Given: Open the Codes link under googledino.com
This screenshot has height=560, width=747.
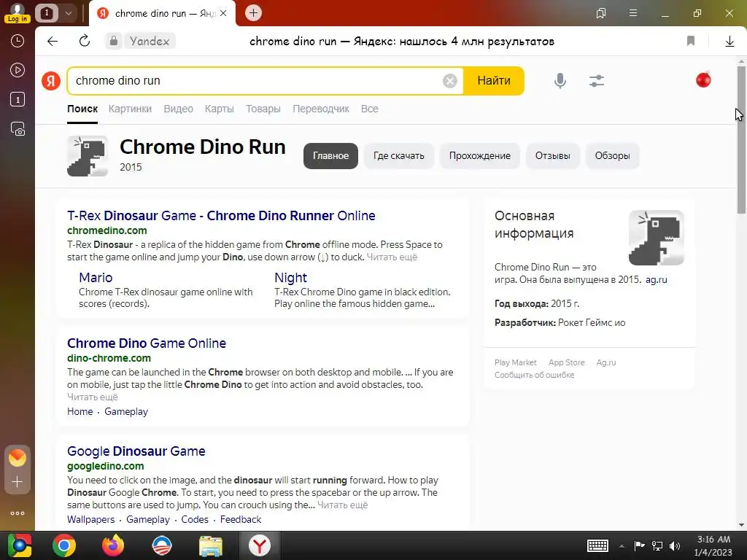Looking at the screenshot, I should point(195,519).
